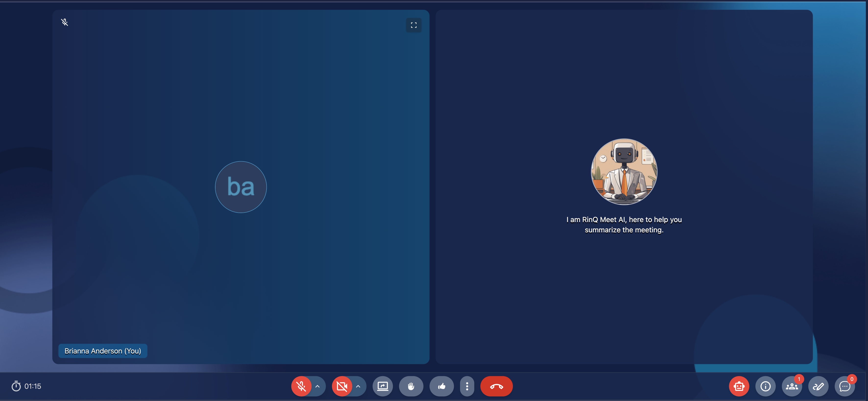The image size is (868, 401).
Task: Click the Brianna Anderson (You) name label
Action: pos(103,351)
